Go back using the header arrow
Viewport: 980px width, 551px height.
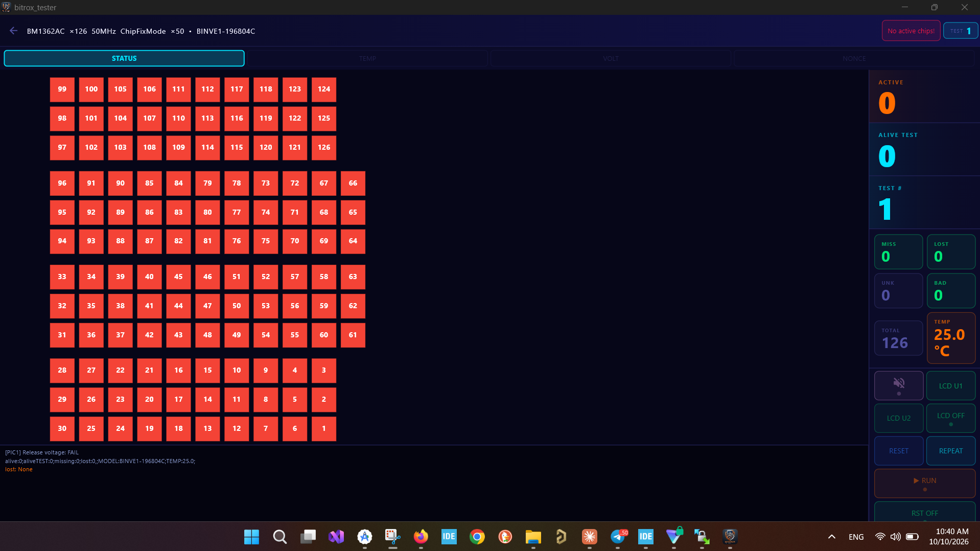[13, 31]
